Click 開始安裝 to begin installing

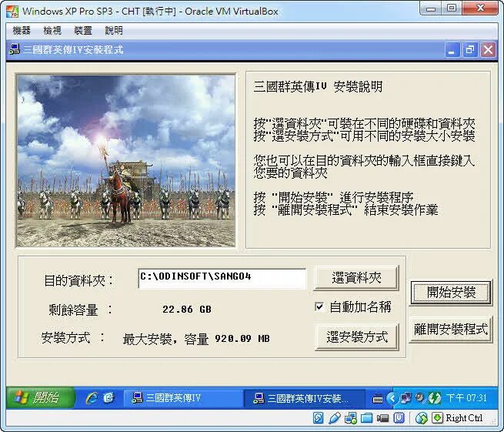(x=451, y=293)
